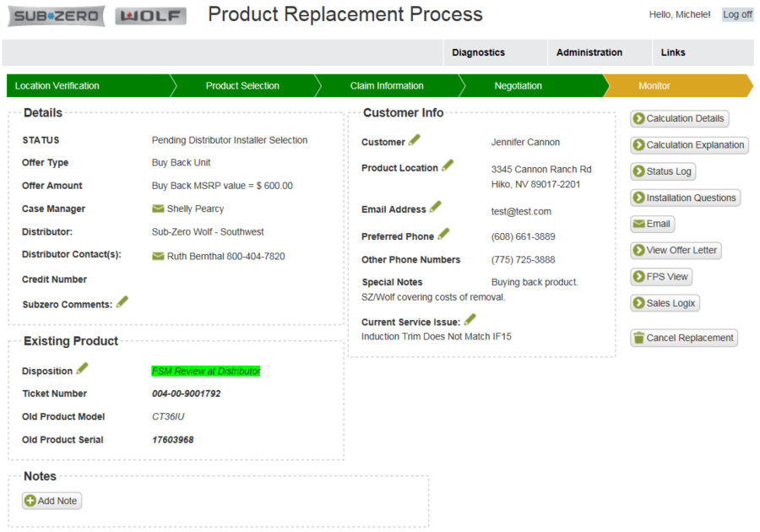The image size is (760, 532).
Task: Log off from the account
Action: pyautogui.click(x=737, y=14)
